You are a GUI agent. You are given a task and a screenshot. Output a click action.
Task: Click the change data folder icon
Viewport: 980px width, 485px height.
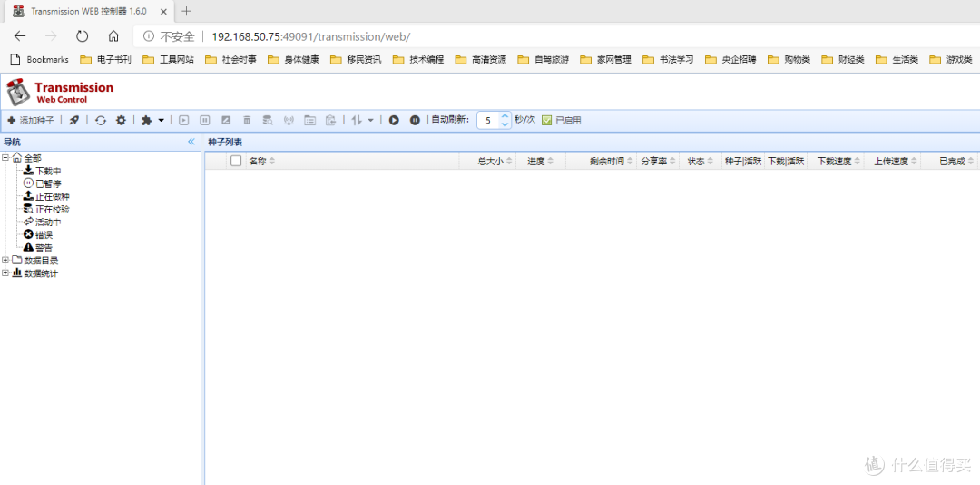(310, 120)
